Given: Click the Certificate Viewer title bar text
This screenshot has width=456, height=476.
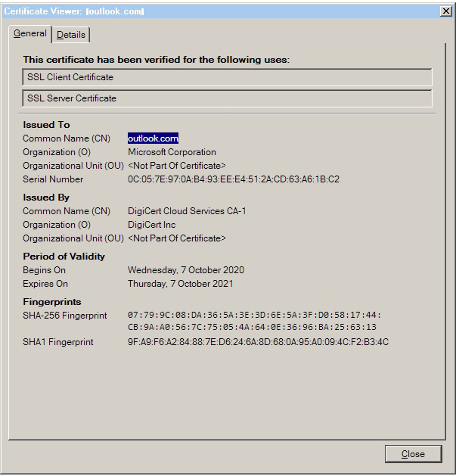Looking at the screenshot, I should click(74, 11).
